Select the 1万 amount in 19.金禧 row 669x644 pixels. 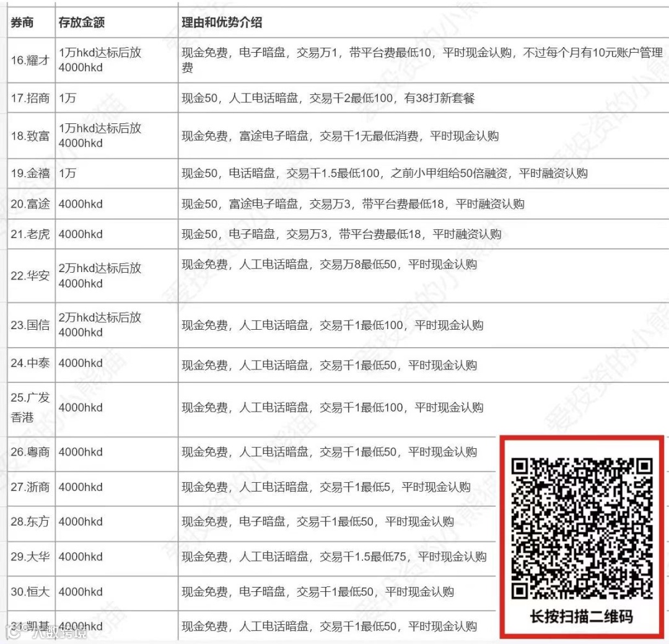[x=68, y=173]
